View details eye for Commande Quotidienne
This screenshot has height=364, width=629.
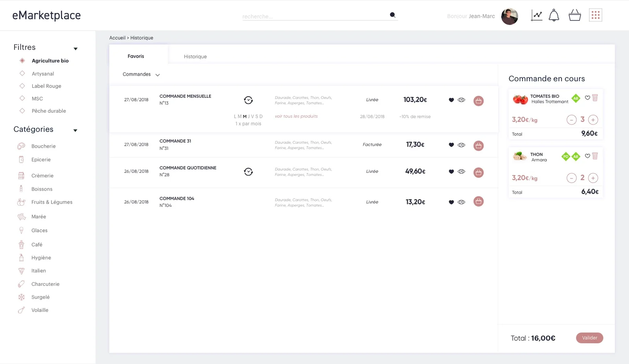462,172
